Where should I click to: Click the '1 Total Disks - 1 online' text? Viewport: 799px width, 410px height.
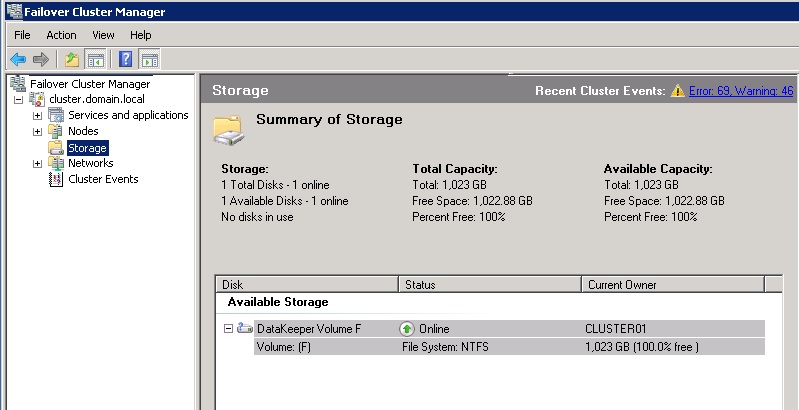[x=275, y=185]
